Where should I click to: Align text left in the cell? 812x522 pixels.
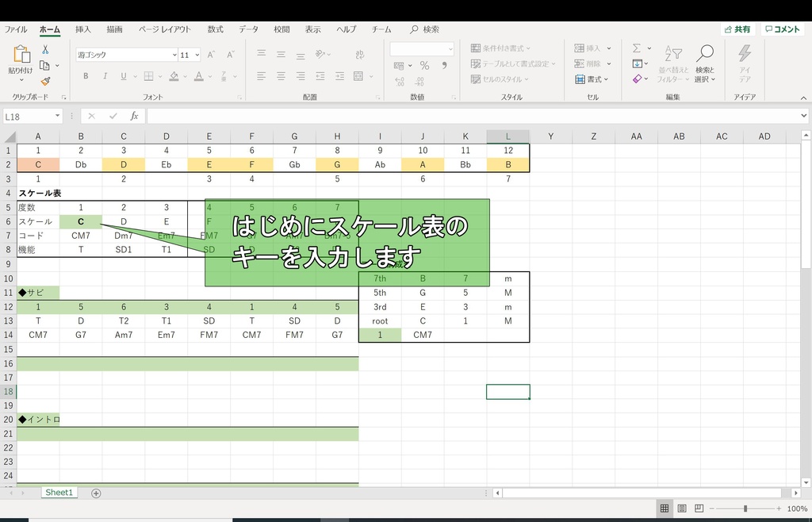point(262,76)
